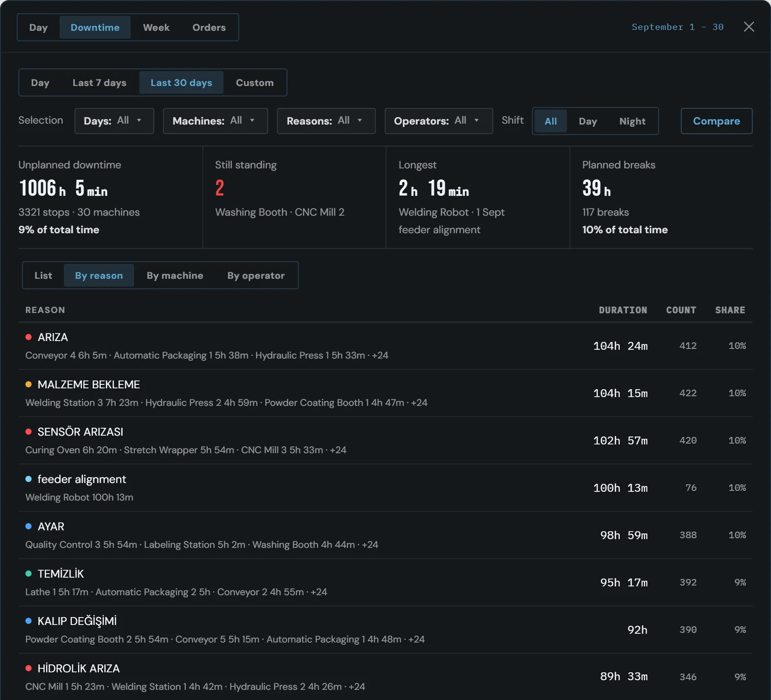Switch view to List
The height and width of the screenshot is (700, 771).
[43, 275]
